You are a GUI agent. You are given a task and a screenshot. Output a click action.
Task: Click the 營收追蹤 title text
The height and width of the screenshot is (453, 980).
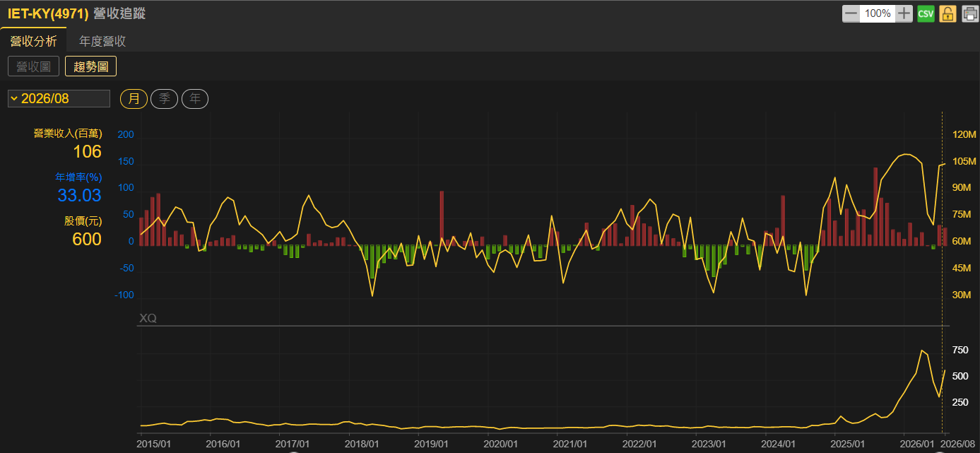(x=119, y=13)
